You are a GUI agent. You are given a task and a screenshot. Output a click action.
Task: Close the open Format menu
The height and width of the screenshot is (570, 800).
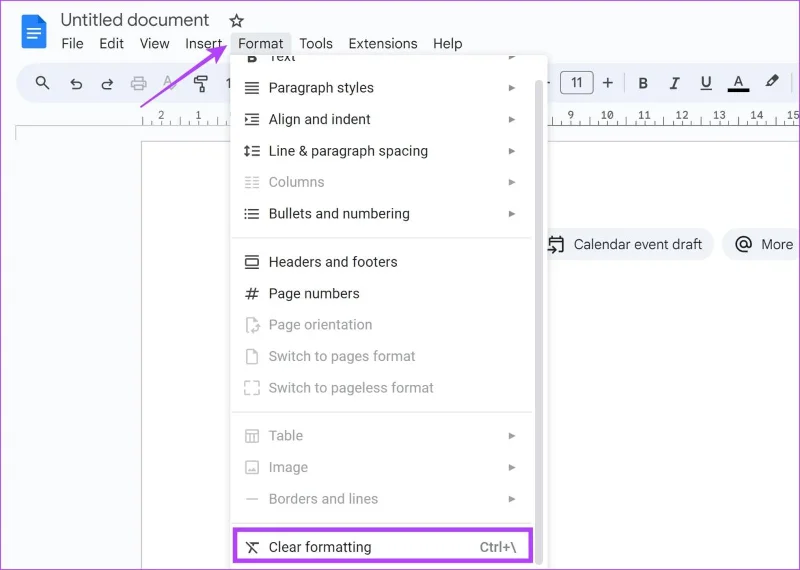[260, 44]
